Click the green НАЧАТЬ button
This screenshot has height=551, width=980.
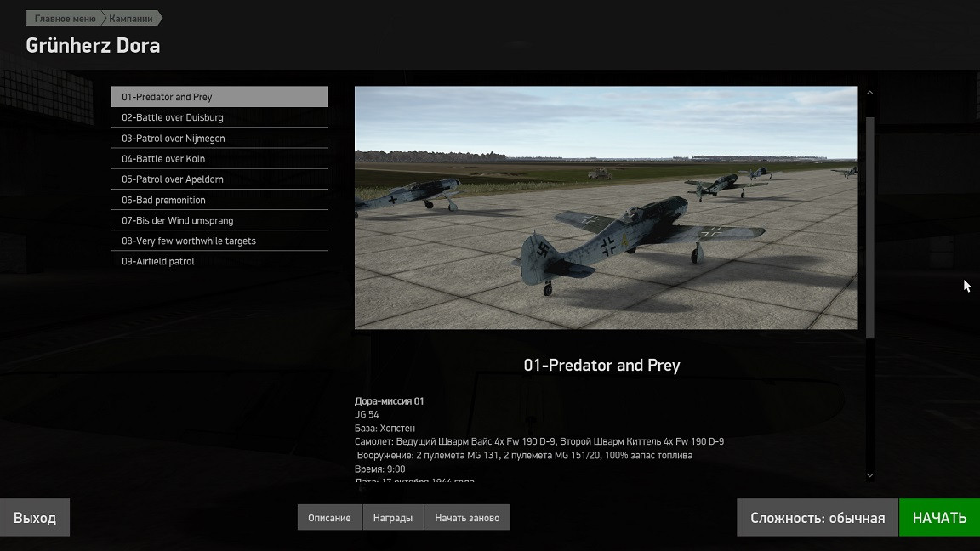click(939, 518)
